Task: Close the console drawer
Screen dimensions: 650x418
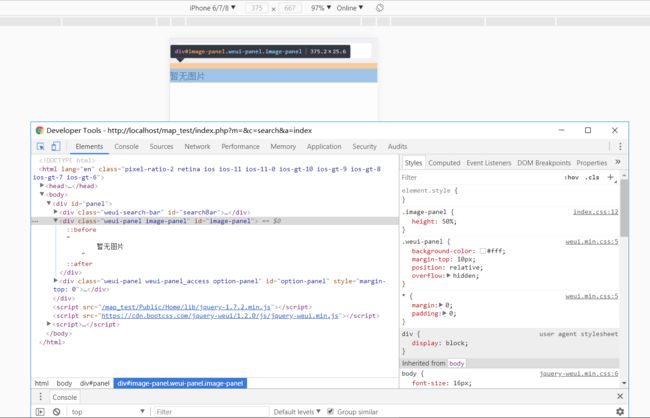Action: point(620,396)
